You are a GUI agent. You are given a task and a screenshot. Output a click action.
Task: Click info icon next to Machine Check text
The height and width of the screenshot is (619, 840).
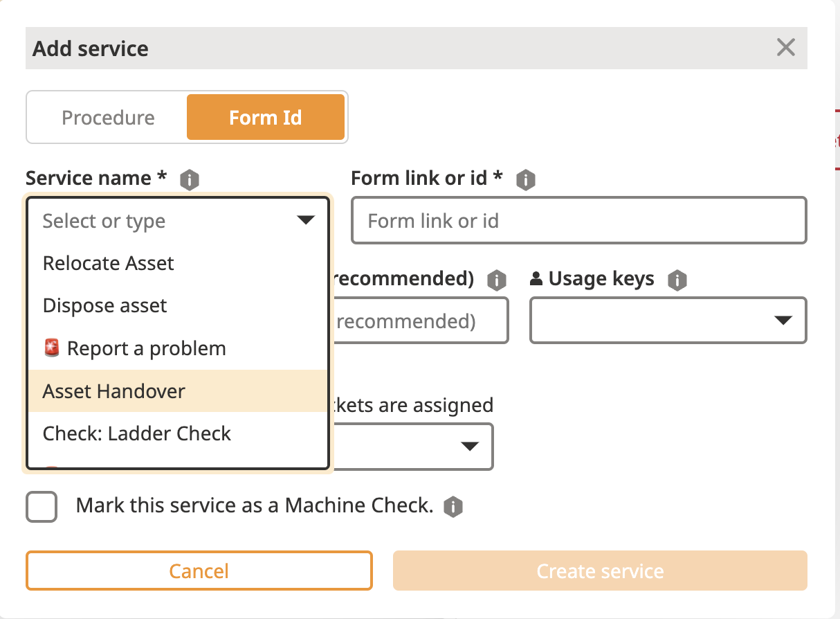point(453,507)
